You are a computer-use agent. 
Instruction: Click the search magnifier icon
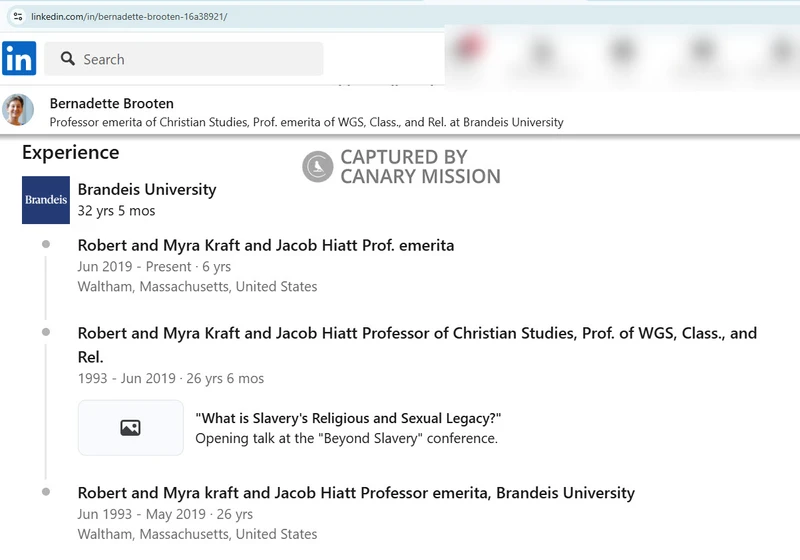[68, 59]
